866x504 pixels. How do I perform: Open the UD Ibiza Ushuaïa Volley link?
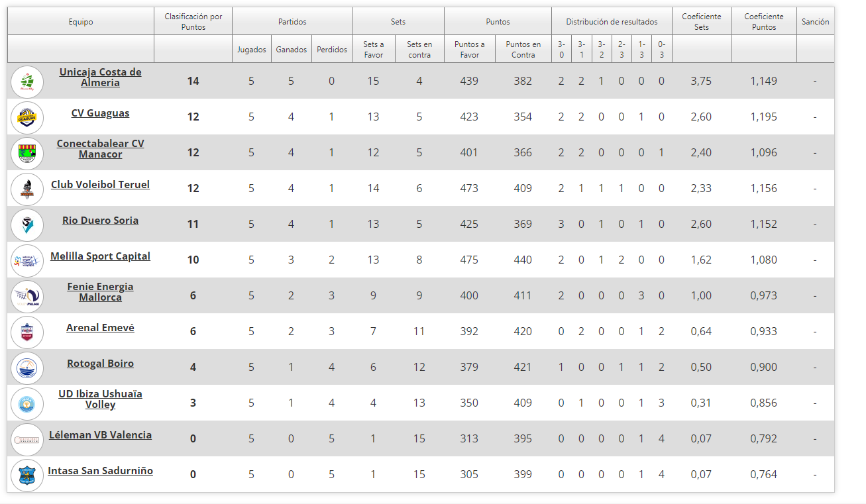click(100, 399)
